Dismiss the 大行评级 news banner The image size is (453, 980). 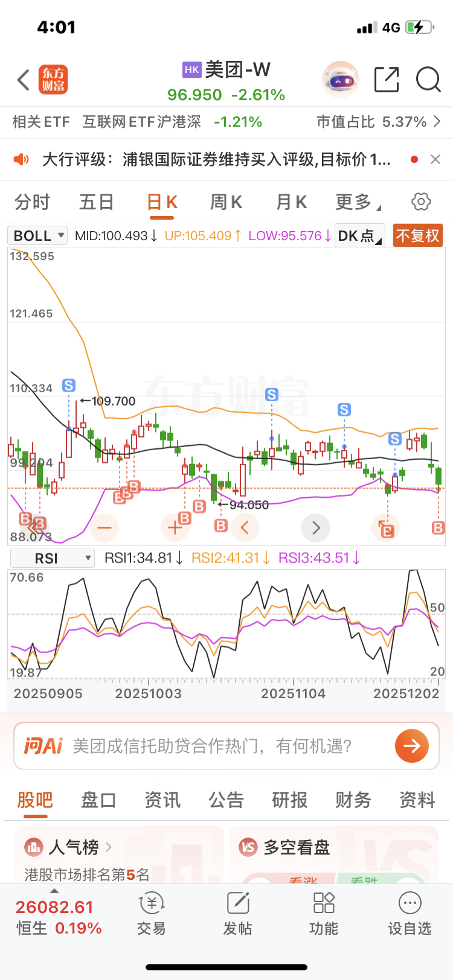tap(435, 159)
